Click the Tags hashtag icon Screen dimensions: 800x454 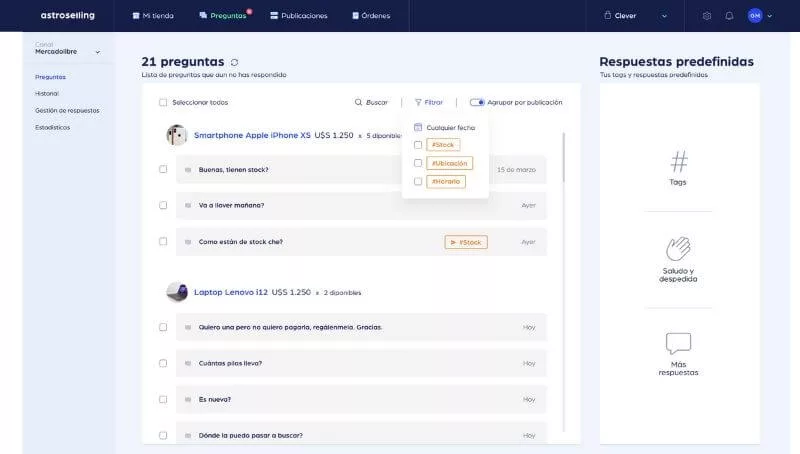pos(678,161)
